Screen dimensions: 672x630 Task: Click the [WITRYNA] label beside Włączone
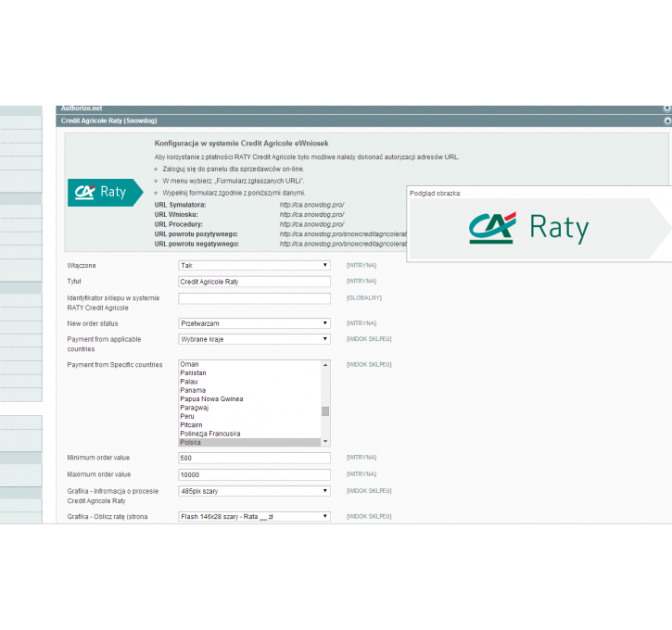[x=361, y=266]
